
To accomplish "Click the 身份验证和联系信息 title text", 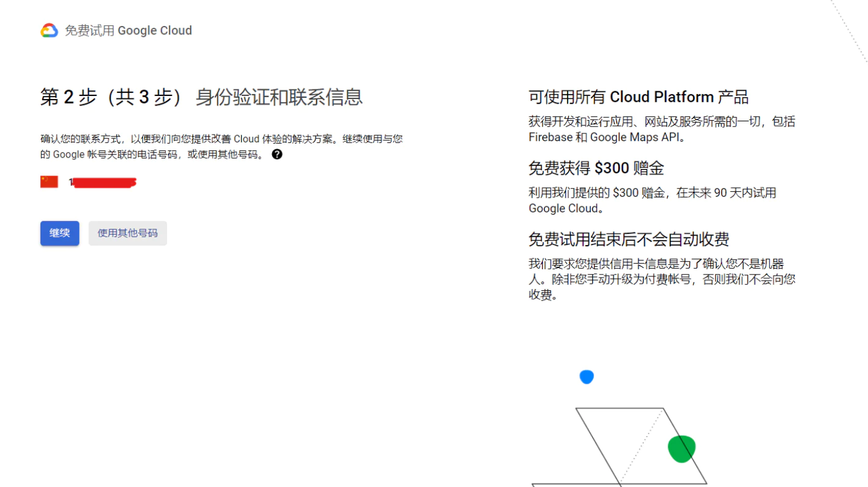I will [279, 97].
